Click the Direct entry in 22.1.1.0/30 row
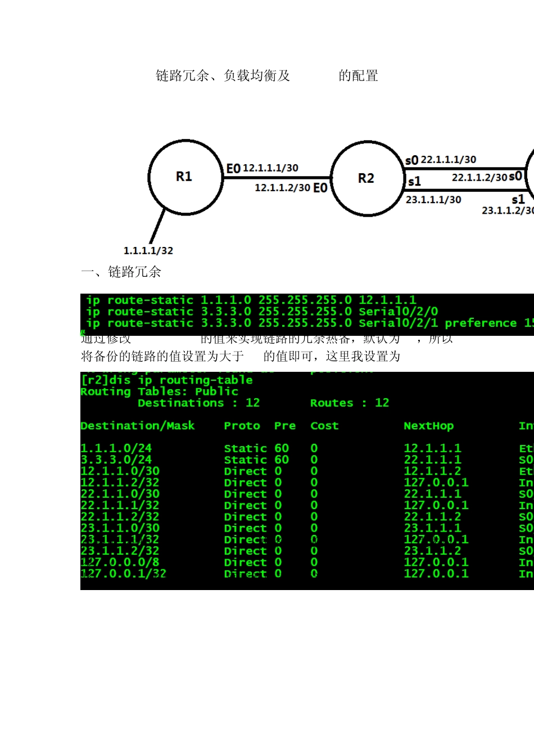The image size is (534, 756). tap(245, 494)
